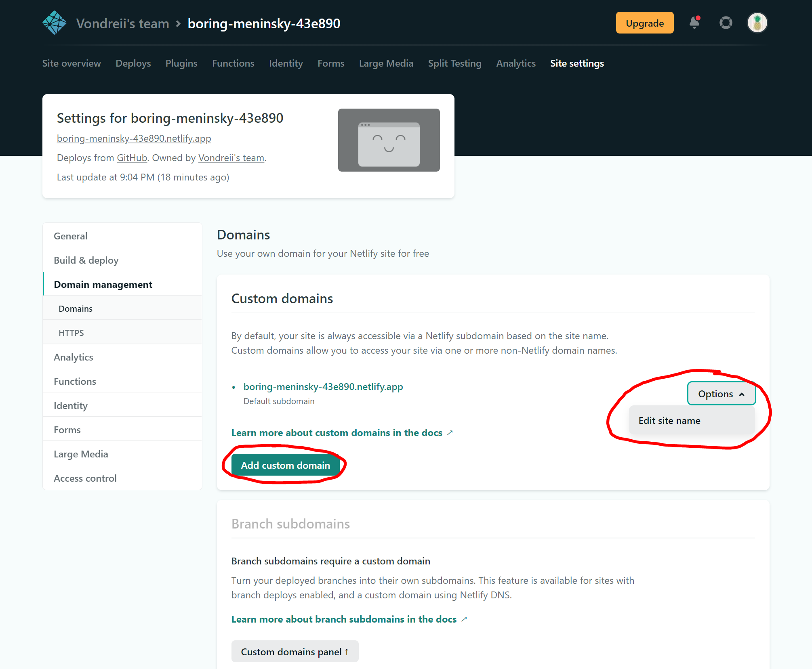Click the 'Branch subdomains' heading
The width and height of the screenshot is (812, 669).
pyautogui.click(x=290, y=524)
